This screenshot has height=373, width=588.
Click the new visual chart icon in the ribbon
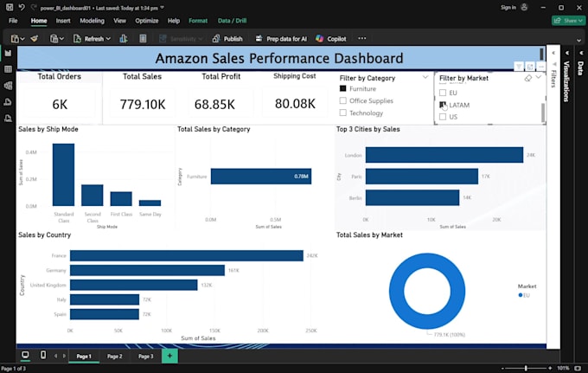(124, 39)
